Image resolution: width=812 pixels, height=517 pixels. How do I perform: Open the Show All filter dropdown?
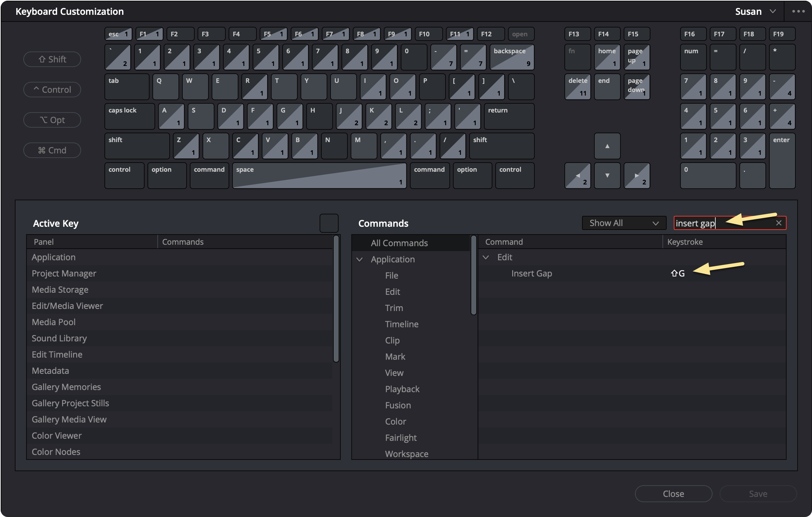(x=624, y=223)
